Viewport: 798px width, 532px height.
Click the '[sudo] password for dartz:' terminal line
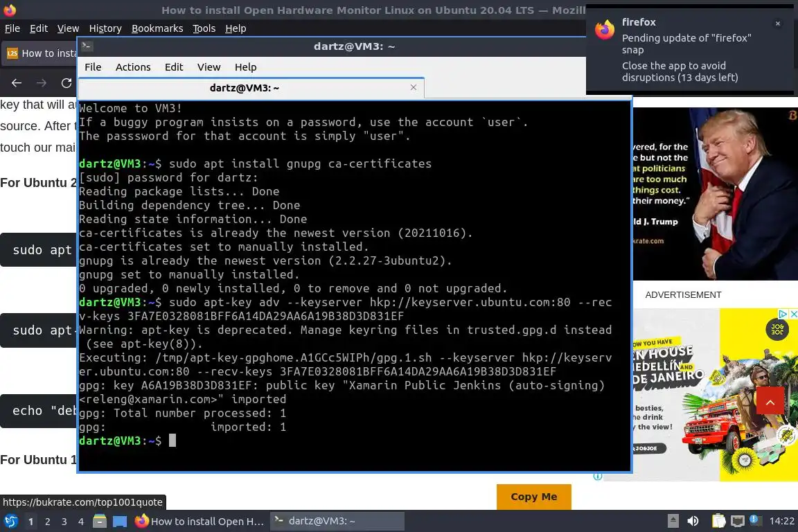(168, 177)
